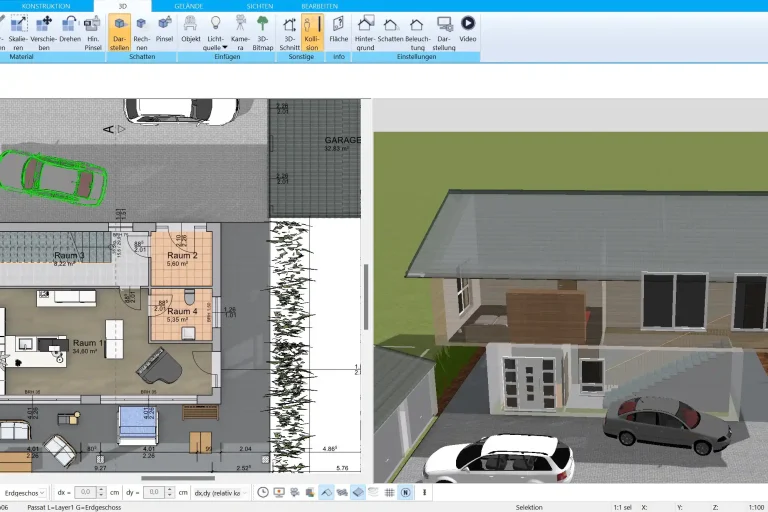Open Beleuchtung settings
This screenshot has height=512, width=768.
point(417,32)
